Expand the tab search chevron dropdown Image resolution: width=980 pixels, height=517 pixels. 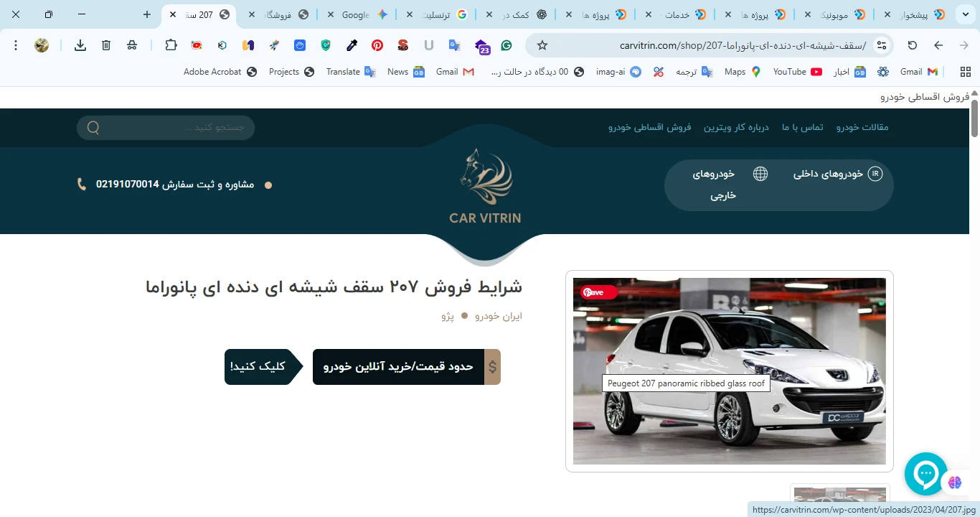966,14
